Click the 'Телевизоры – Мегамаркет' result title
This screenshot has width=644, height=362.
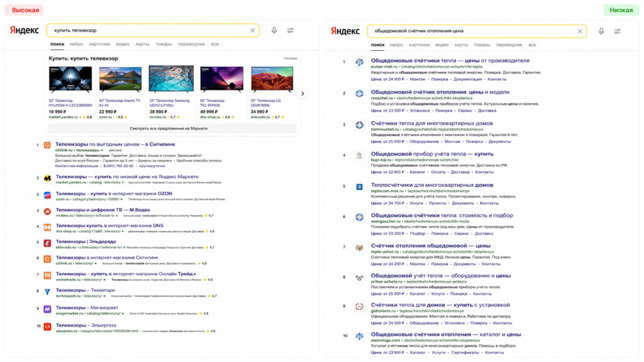(87, 307)
